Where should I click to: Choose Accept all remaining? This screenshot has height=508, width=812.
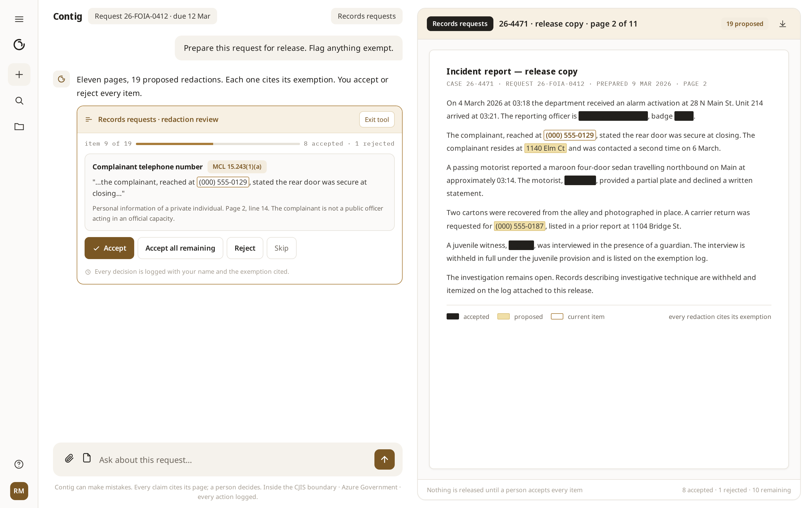pos(180,248)
